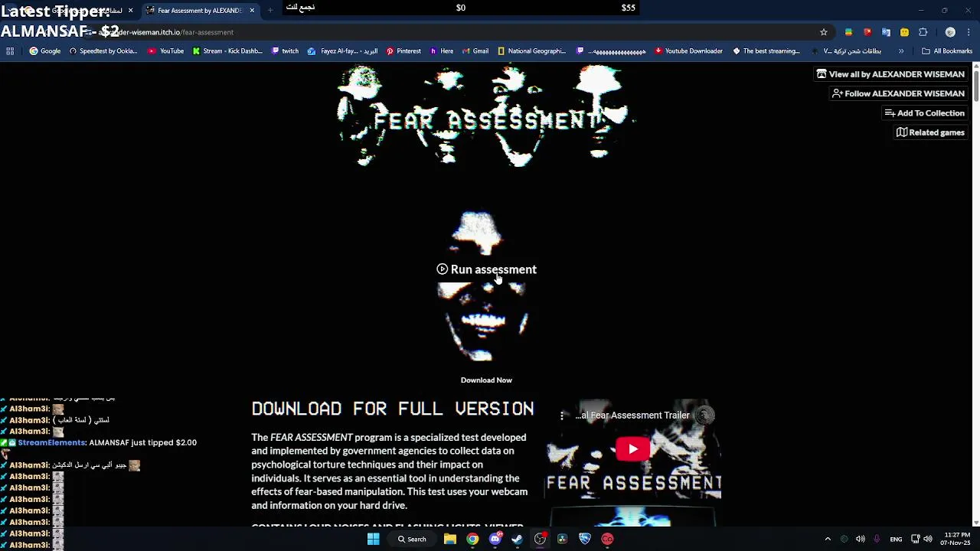
Task: Click the trailer channel avatar icon
Action: pyautogui.click(x=704, y=416)
